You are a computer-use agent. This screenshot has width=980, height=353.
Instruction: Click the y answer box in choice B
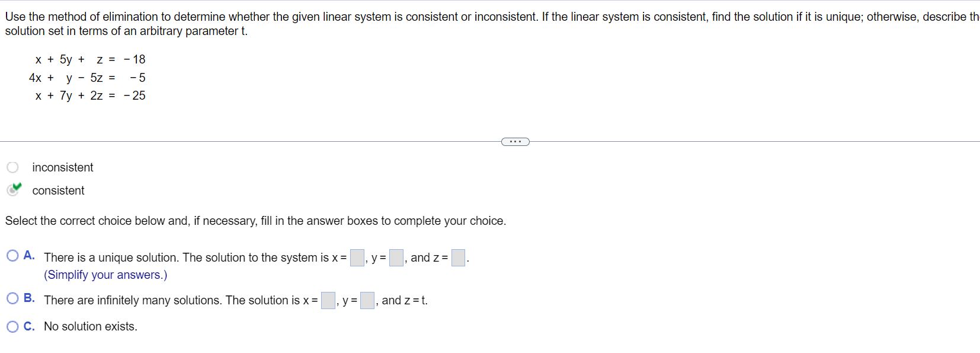(366, 300)
